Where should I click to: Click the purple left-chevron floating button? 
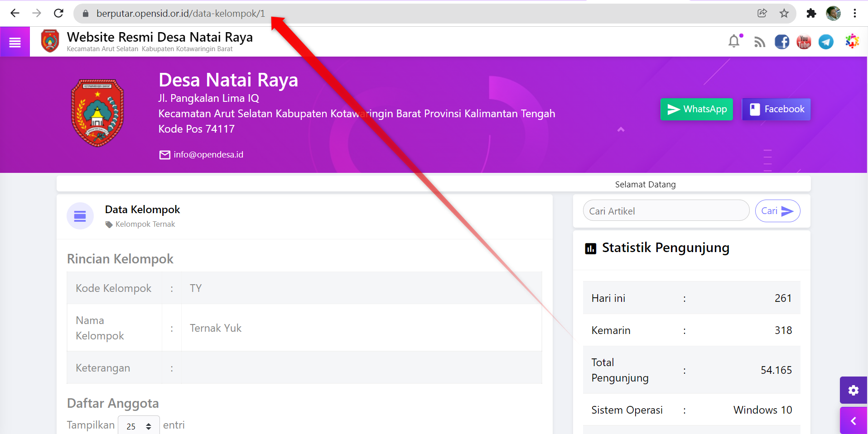[854, 421]
